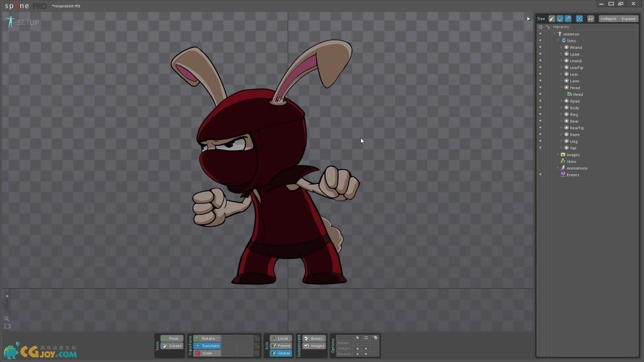Screen dimensions: 644x362
Task: Toggle Bones compensation
Action: point(314,338)
